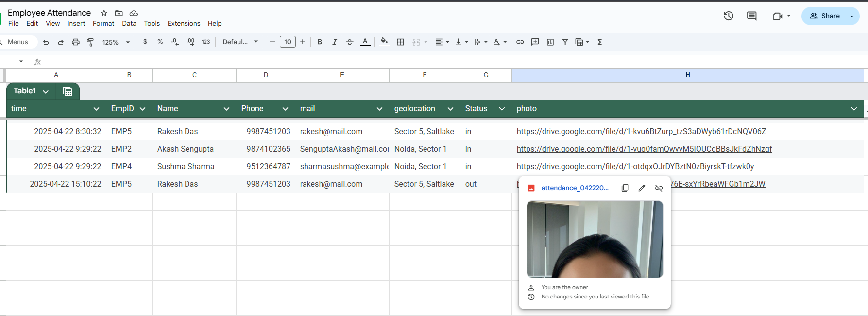
Task: Click the Share button
Action: pyautogui.click(x=824, y=16)
